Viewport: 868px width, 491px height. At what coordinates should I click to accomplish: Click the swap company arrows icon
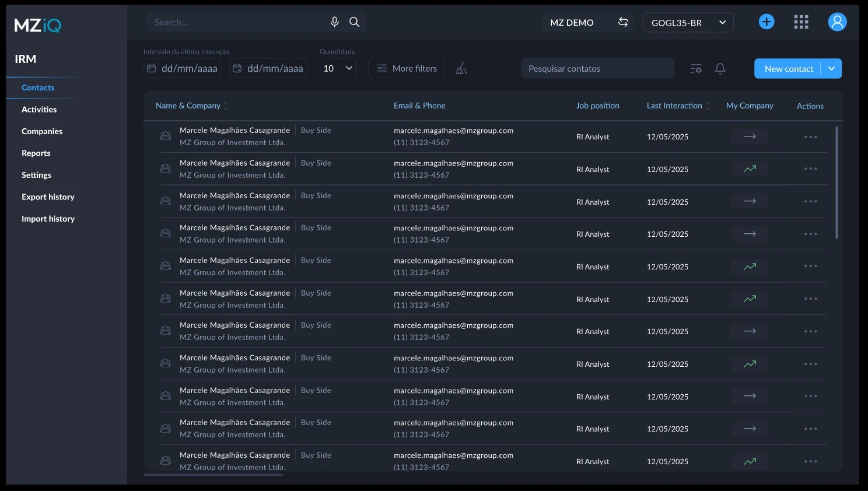[623, 22]
